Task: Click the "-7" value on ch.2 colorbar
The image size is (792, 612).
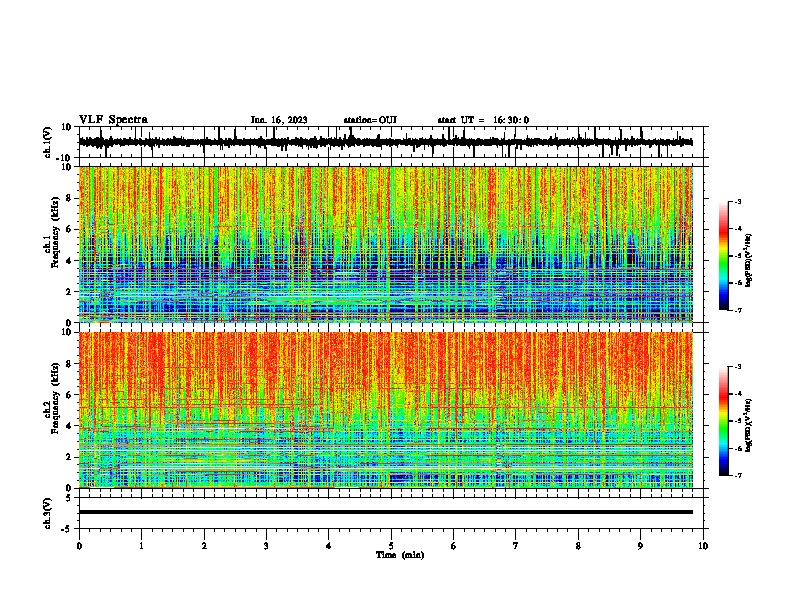Action: point(737,476)
